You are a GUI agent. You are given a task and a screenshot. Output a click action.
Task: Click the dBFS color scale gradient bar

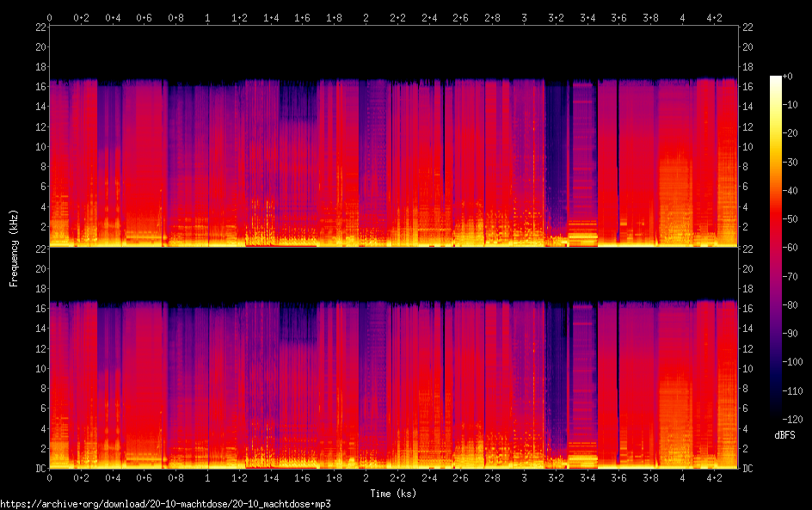point(775,247)
